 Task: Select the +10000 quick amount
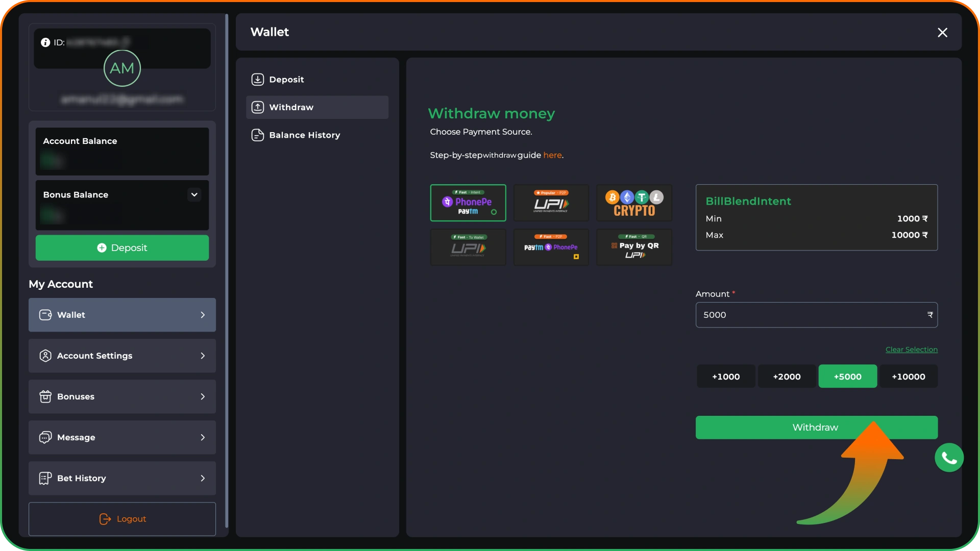(909, 377)
